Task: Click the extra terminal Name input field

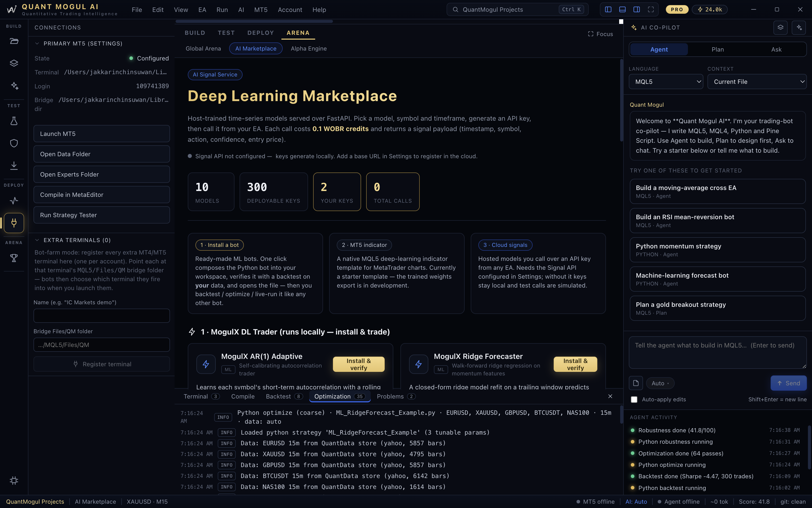Action: (102, 315)
